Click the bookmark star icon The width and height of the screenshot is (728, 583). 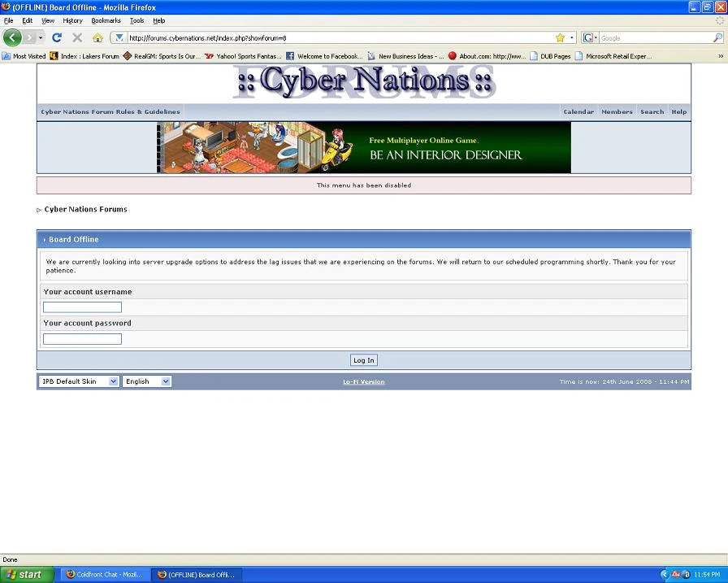click(559, 37)
